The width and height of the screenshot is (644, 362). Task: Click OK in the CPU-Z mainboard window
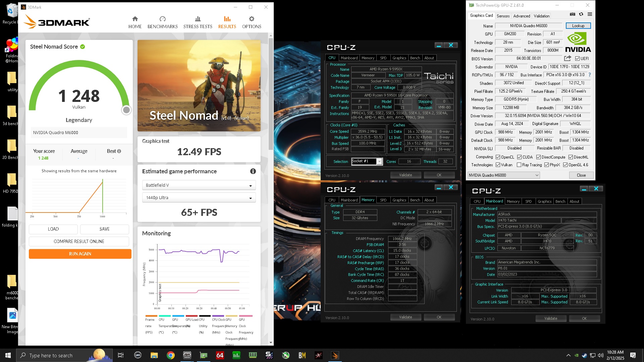pos(584,318)
